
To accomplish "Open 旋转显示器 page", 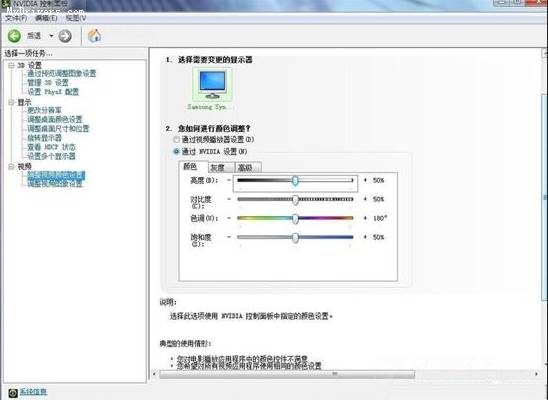I will (x=44, y=138).
